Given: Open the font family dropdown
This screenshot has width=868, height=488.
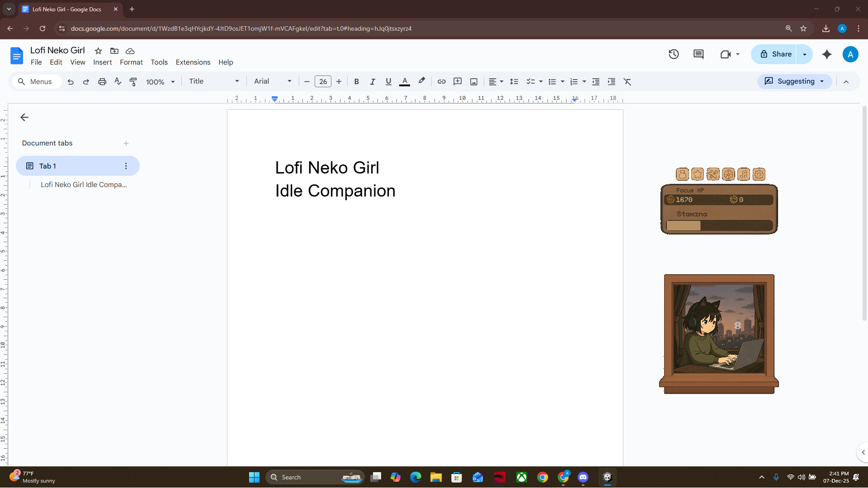Looking at the screenshot, I should coord(272,81).
